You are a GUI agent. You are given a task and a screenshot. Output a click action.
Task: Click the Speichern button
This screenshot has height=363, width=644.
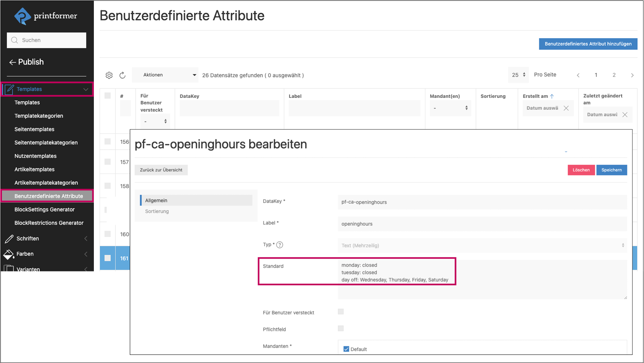pos(611,170)
